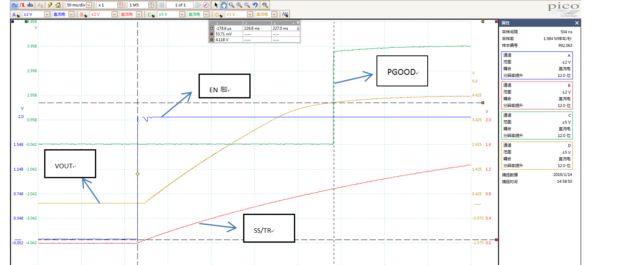The height and width of the screenshot is (265, 644).
Task: Open the buffer navigator compass icon
Action: [x=206, y=5]
